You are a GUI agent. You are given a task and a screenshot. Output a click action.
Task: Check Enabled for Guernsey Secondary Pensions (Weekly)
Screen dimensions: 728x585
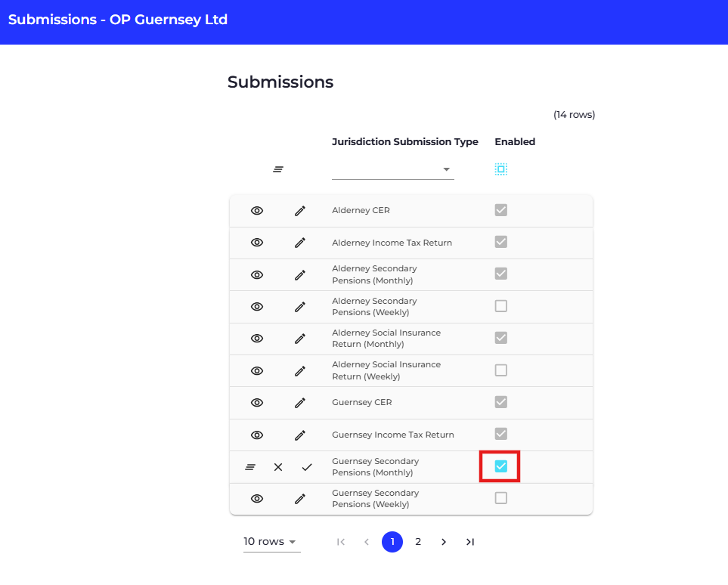tap(501, 498)
